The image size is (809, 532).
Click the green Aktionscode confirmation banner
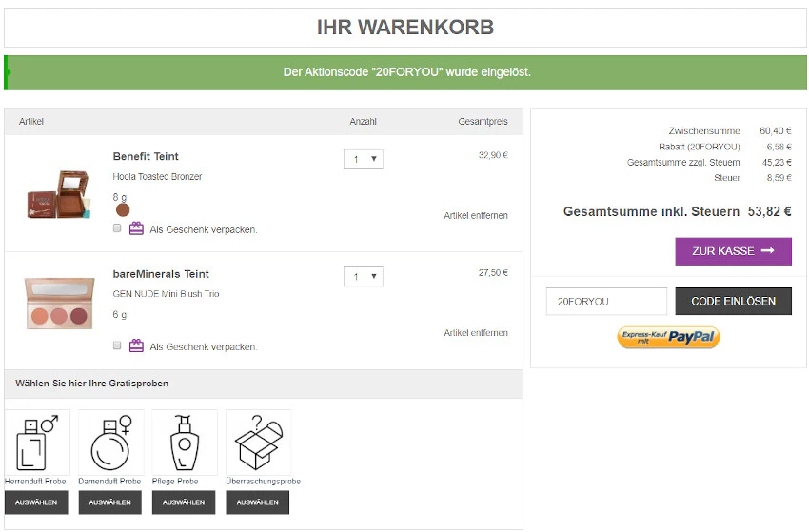405,72
